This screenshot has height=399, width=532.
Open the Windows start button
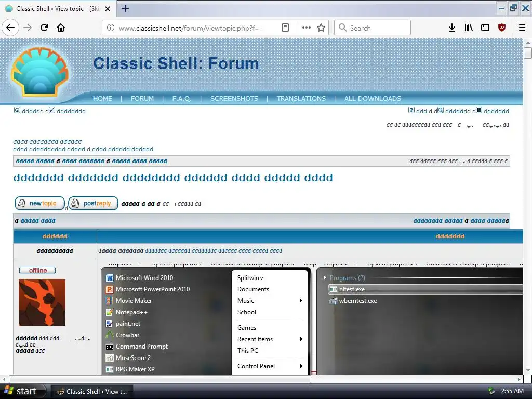point(22,391)
